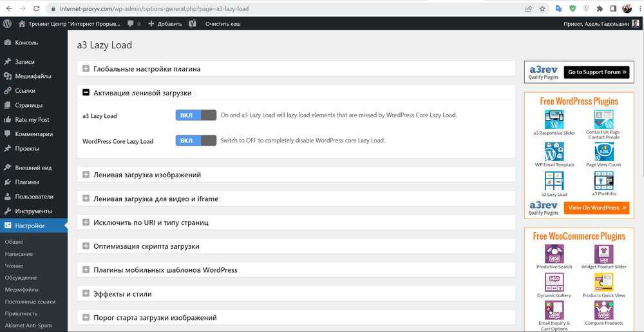Expand Эффекты и стили section
Screen dimensions: 644x332
(x=86, y=294)
